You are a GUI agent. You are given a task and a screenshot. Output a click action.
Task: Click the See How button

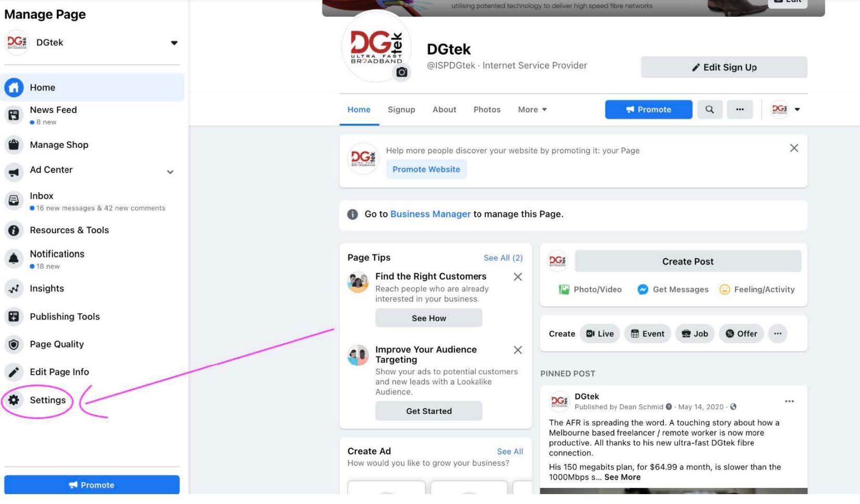tap(428, 318)
